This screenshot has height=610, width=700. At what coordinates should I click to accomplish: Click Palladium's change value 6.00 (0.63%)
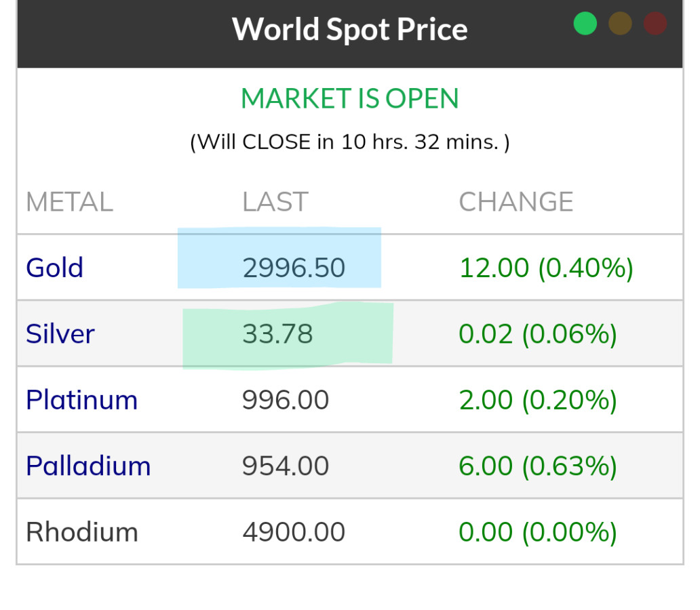(x=538, y=466)
